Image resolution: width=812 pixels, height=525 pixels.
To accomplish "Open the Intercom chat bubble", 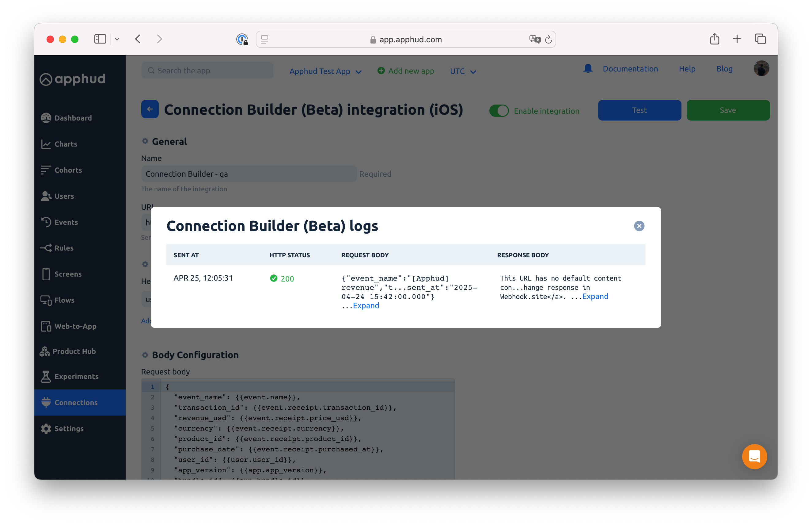I will pos(754,456).
